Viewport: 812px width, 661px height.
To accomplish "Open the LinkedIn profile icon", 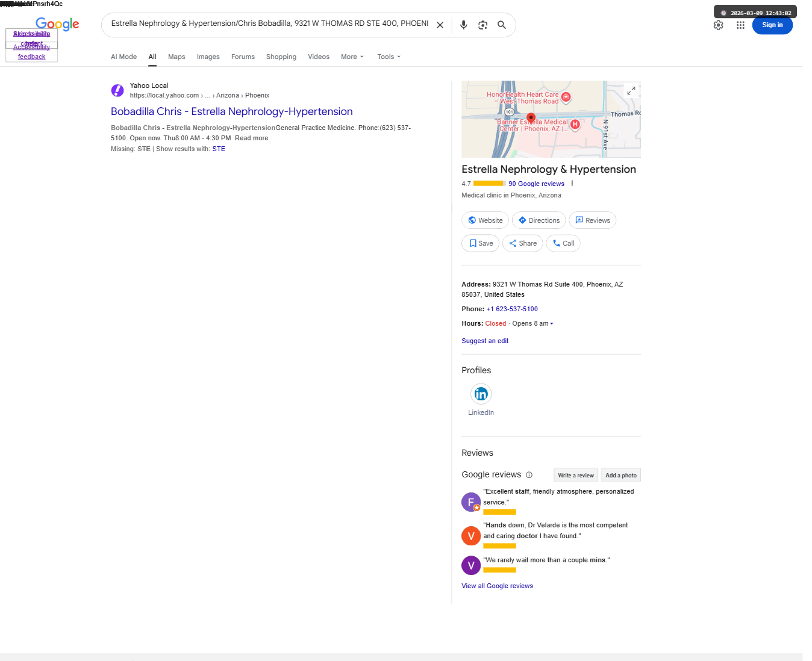I will (x=481, y=394).
